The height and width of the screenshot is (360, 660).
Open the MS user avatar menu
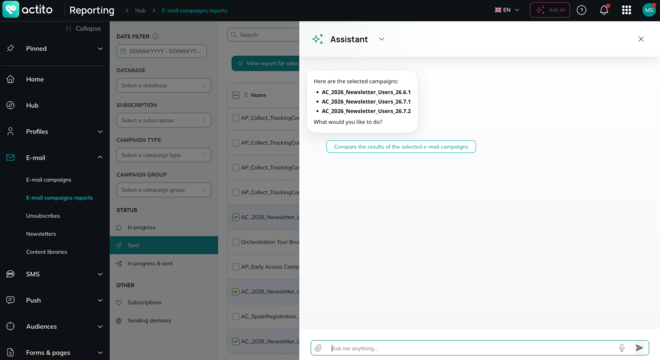pyautogui.click(x=649, y=10)
